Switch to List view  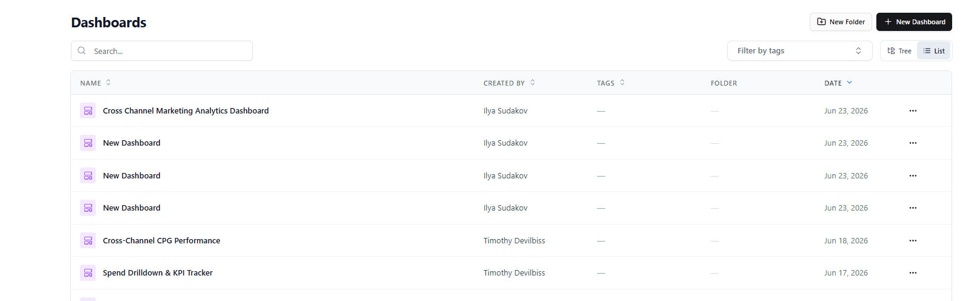pos(933,51)
